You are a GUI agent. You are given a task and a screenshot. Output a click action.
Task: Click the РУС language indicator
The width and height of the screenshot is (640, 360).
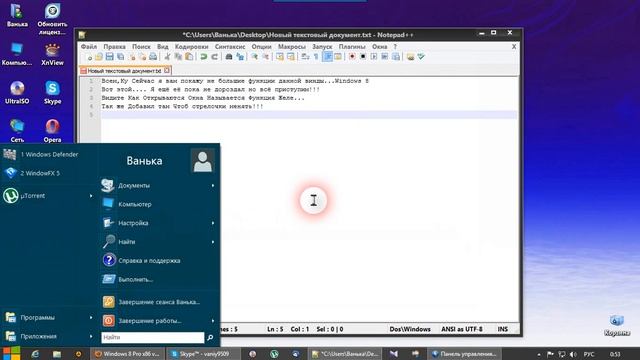click(589, 354)
